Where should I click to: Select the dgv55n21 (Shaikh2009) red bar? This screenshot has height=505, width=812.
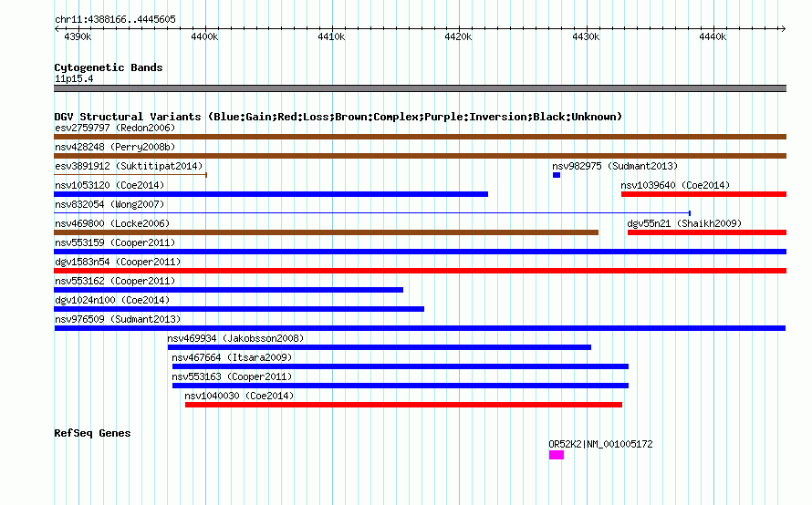(707, 232)
